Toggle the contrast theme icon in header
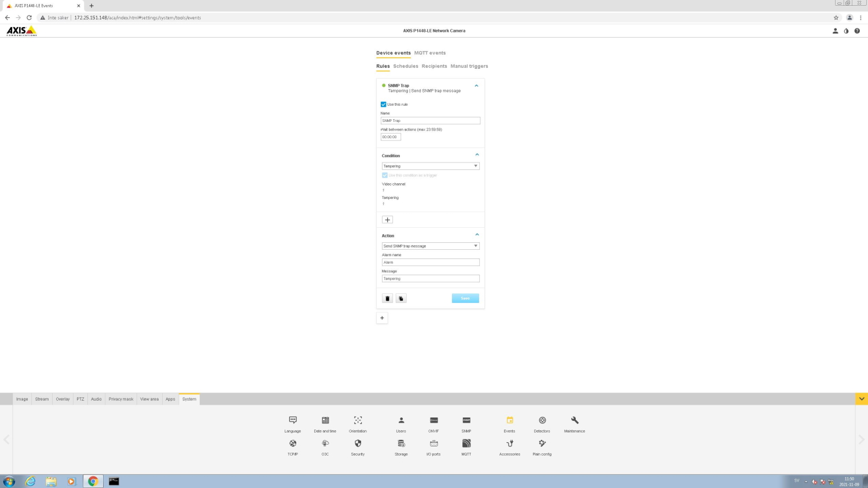868x488 pixels. [x=846, y=31]
